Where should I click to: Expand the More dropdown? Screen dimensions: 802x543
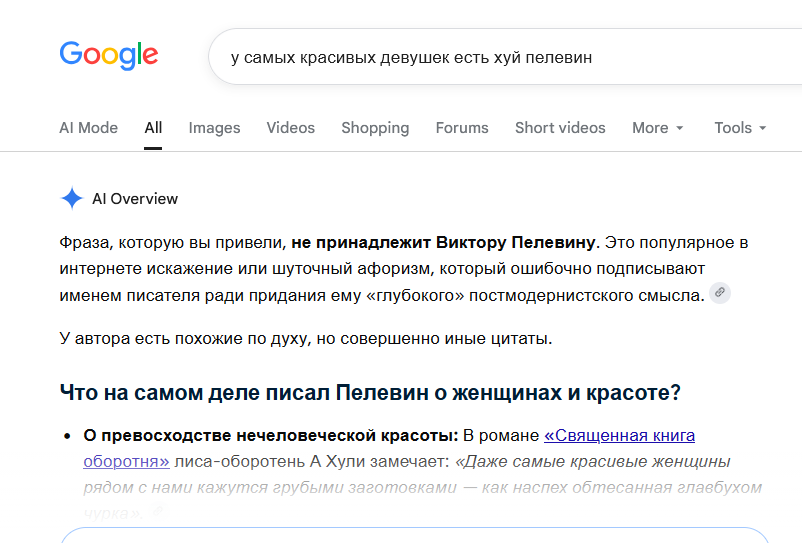pyautogui.click(x=657, y=128)
